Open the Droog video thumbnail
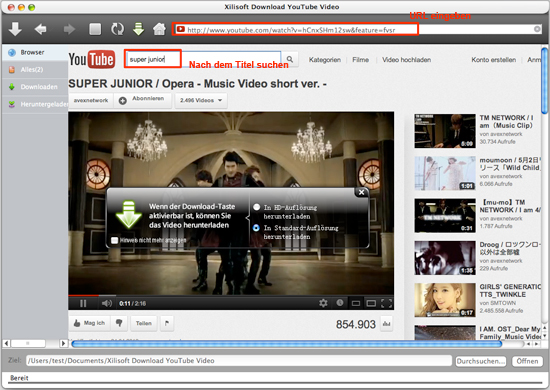Image resolution: width=550 pixels, height=390 pixels. (445, 258)
